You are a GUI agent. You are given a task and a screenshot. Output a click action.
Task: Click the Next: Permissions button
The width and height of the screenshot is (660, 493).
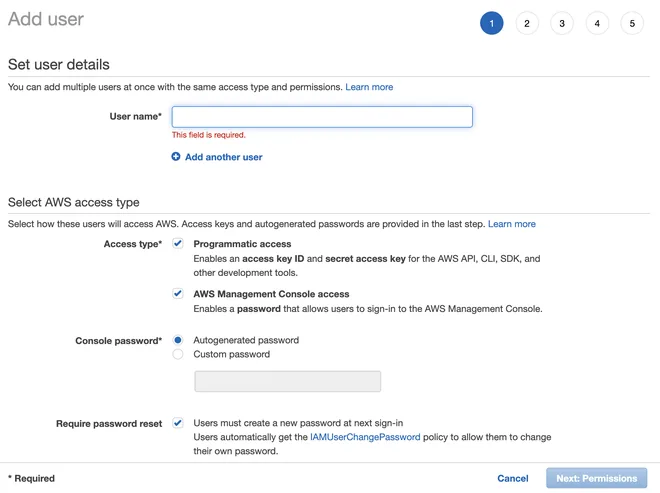[x=596, y=478]
